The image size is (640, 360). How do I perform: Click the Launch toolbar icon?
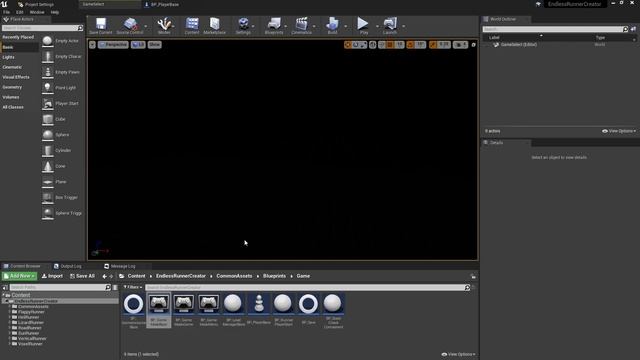390,26
